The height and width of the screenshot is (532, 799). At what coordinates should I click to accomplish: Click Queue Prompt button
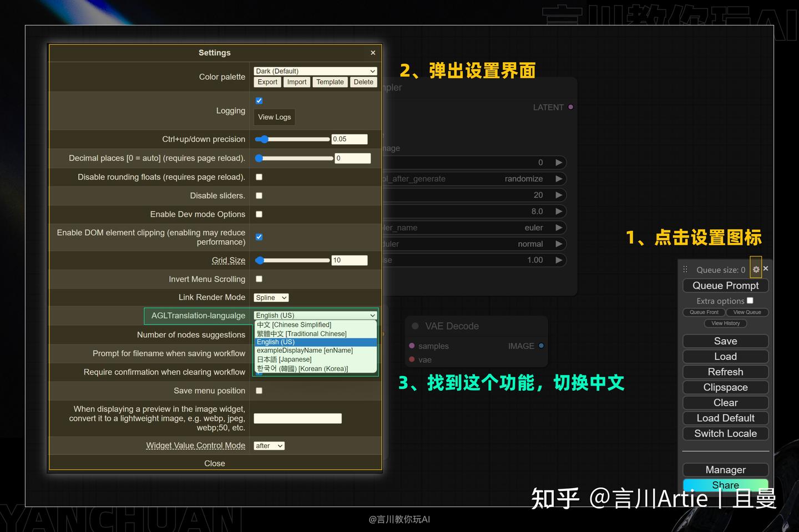coord(725,286)
